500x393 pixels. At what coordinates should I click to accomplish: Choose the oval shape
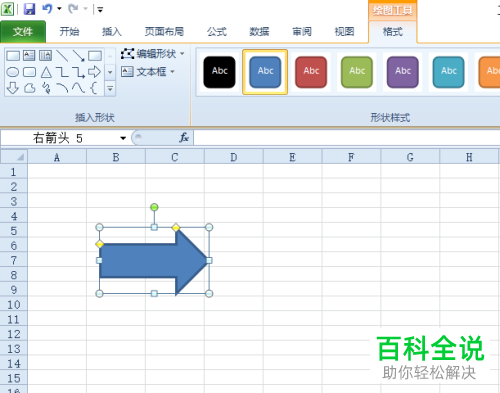[x=13, y=72]
